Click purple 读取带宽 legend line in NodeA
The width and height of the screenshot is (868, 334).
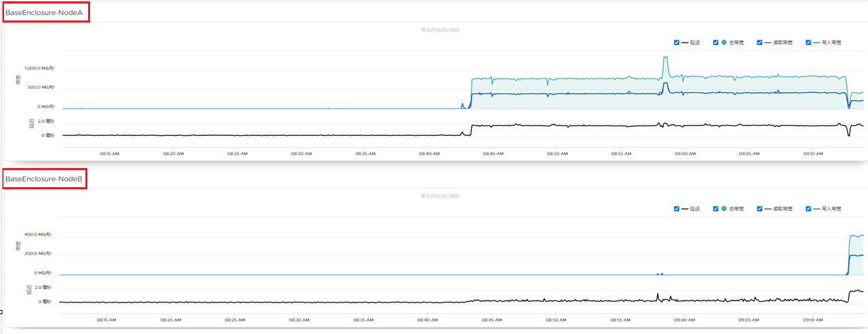coord(768,42)
